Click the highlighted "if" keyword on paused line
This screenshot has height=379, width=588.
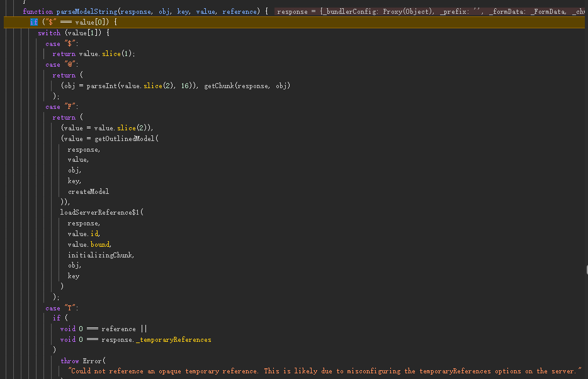point(34,23)
